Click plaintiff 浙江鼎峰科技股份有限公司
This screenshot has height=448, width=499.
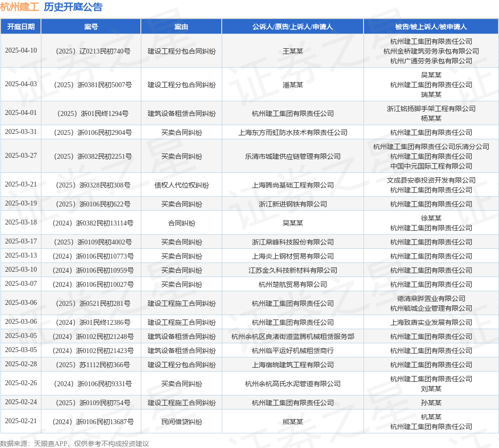coord(293,243)
